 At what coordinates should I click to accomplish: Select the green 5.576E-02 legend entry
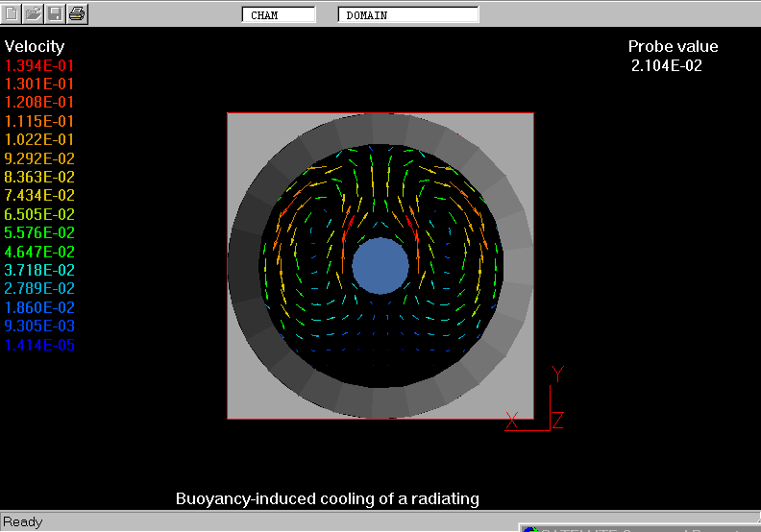[39, 232]
